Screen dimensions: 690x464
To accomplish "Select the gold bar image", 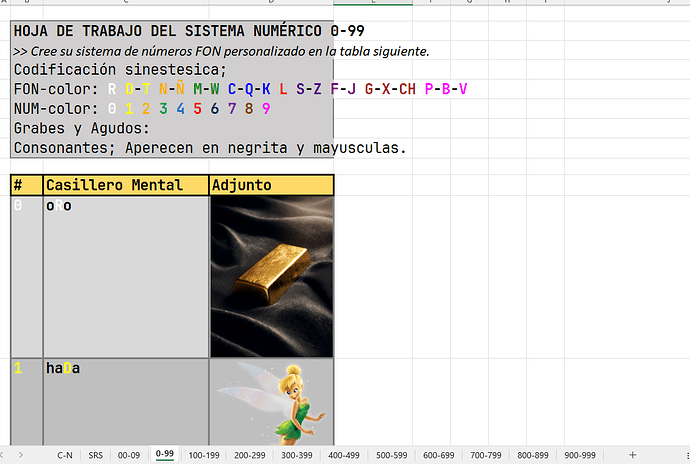I will point(272,276).
